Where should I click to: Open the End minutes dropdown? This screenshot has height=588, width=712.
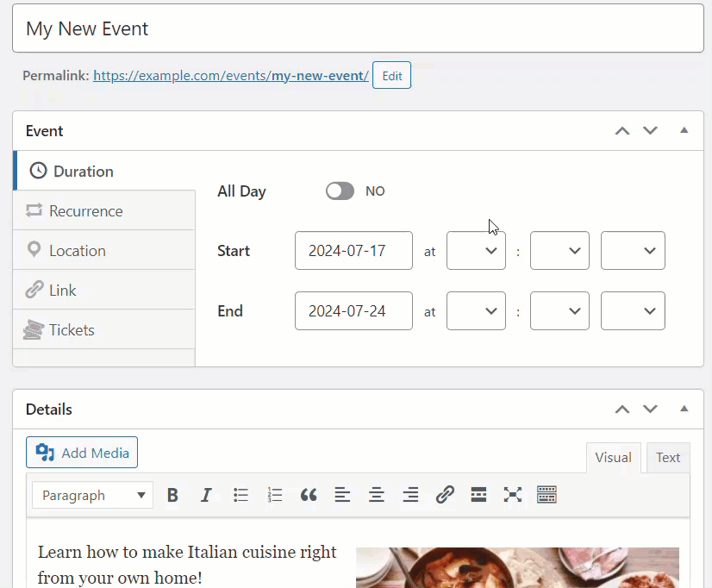[559, 311]
